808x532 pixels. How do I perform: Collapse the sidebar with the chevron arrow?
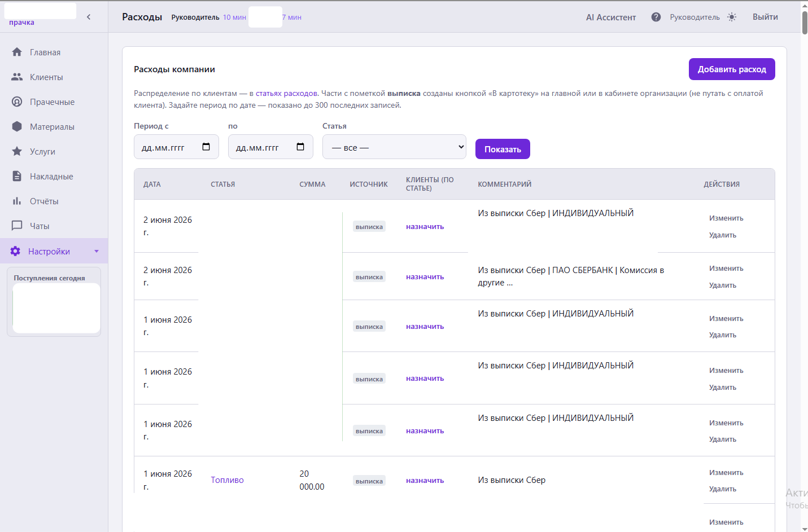(89, 17)
